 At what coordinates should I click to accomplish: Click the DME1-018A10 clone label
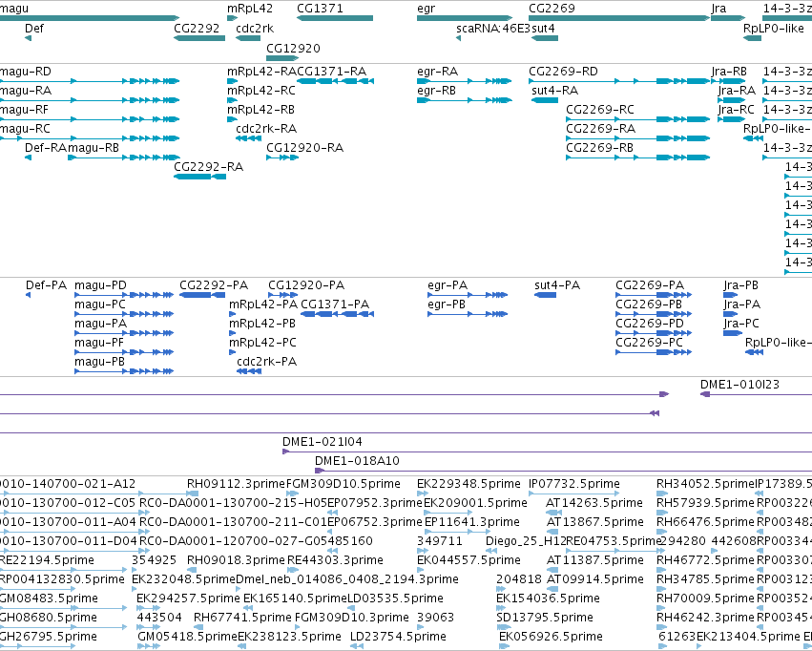coord(357,461)
